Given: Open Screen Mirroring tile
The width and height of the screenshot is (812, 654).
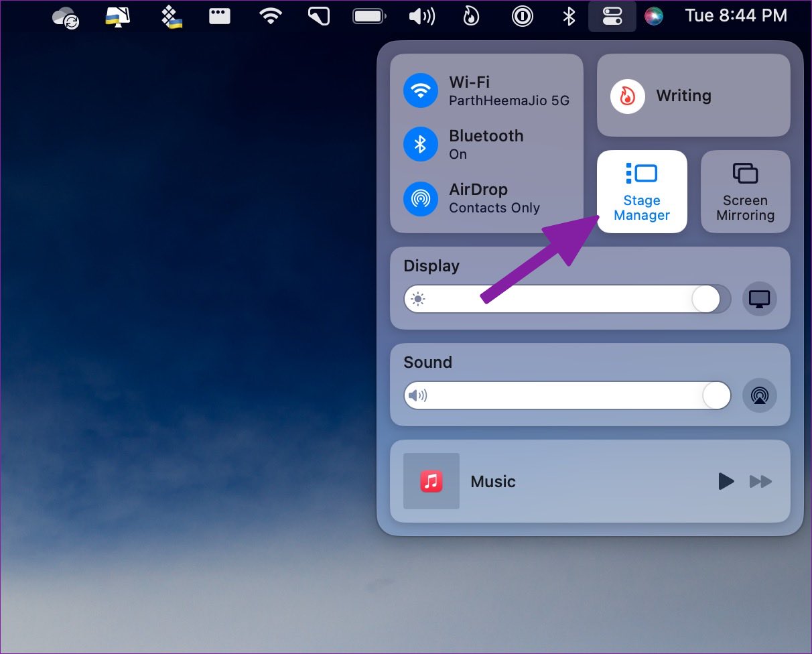Looking at the screenshot, I should [745, 192].
